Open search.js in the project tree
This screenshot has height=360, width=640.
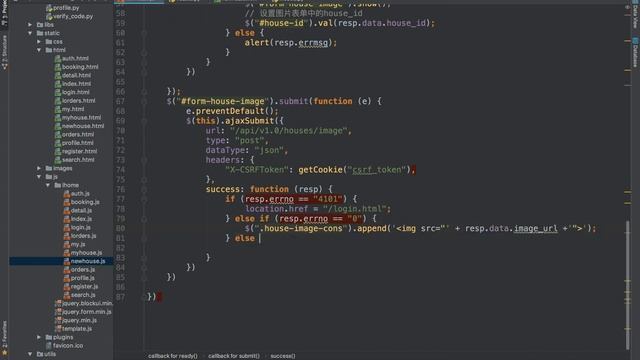click(x=80, y=295)
